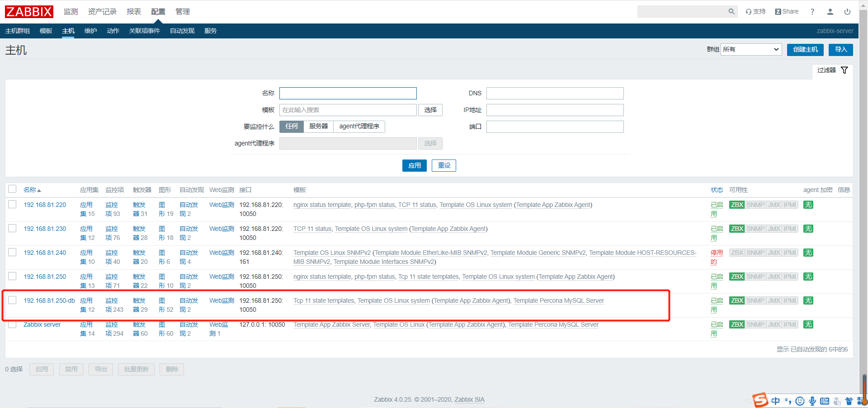Viewport: 868px width, 408px height.
Task: Click IPMI badge in 192.168.81.230 row
Action: [790, 229]
